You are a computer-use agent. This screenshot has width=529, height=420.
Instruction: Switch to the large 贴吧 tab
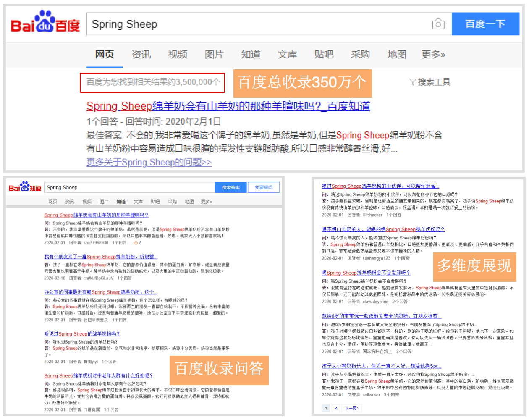(x=324, y=55)
